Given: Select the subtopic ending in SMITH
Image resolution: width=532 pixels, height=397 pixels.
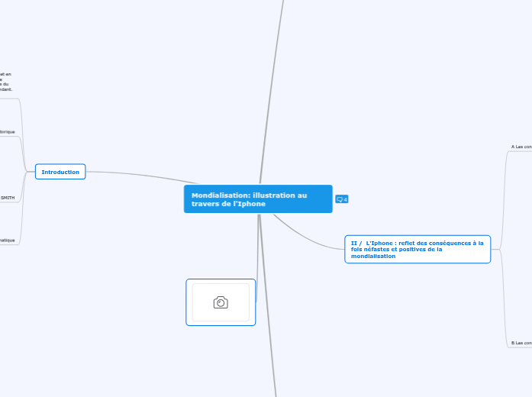Looking at the screenshot, I should click(x=7, y=197).
